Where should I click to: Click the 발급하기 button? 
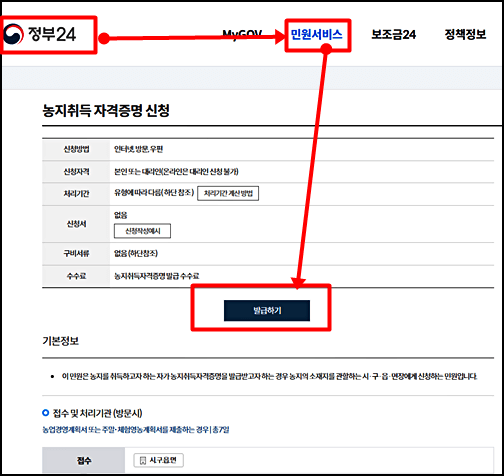(x=267, y=311)
